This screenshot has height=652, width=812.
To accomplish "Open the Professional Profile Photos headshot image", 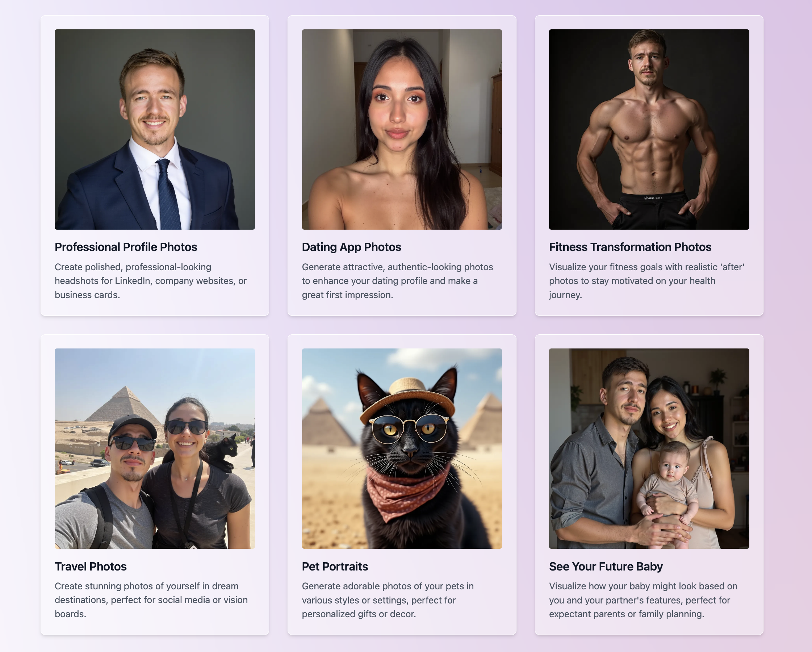I will (154, 129).
